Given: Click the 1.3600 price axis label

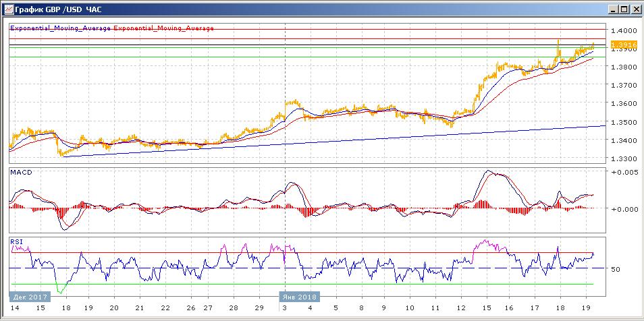Looking at the screenshot, I should point(624,104).
